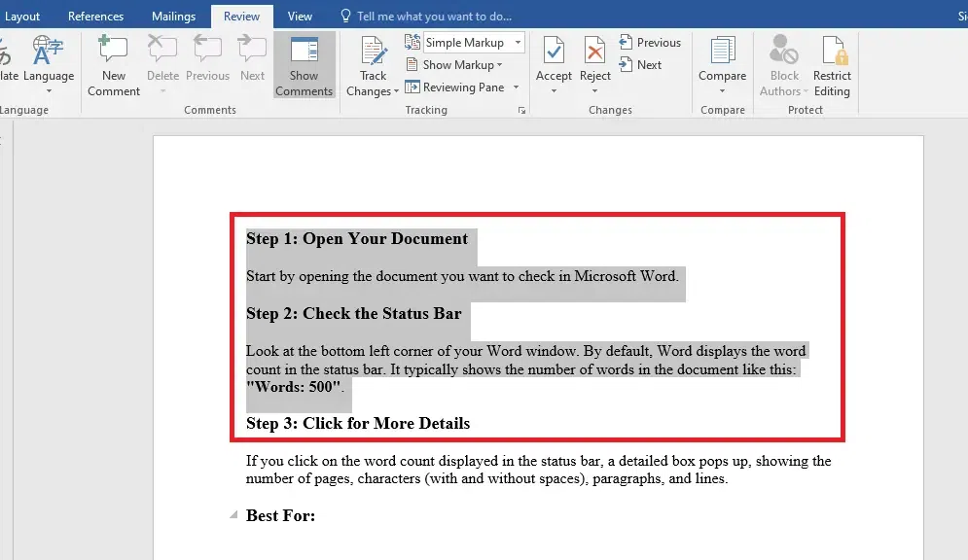Switch to the References tab
Viewport: 968px width, 560px height.
pyautogui.click(x=95, y=16)
